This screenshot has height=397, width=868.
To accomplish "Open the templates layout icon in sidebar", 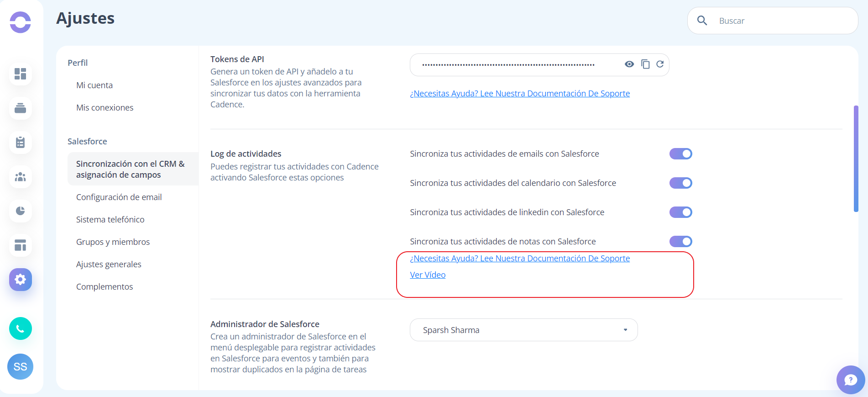I will (21, 245).
